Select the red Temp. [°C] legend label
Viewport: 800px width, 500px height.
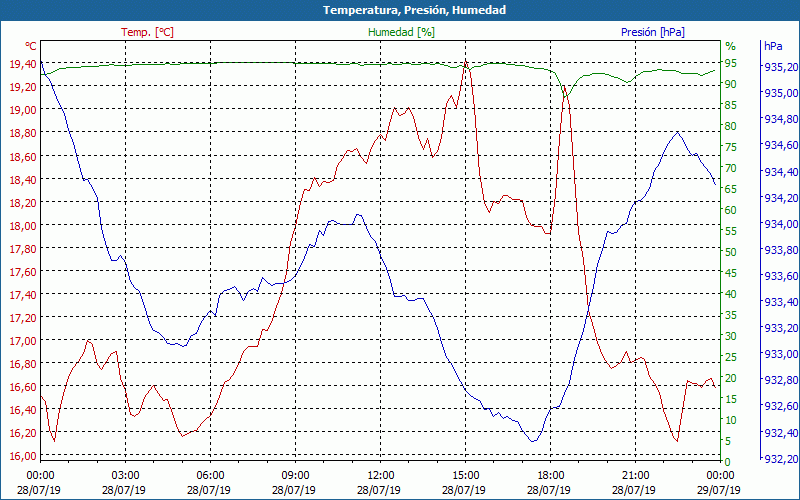point(147,32)
